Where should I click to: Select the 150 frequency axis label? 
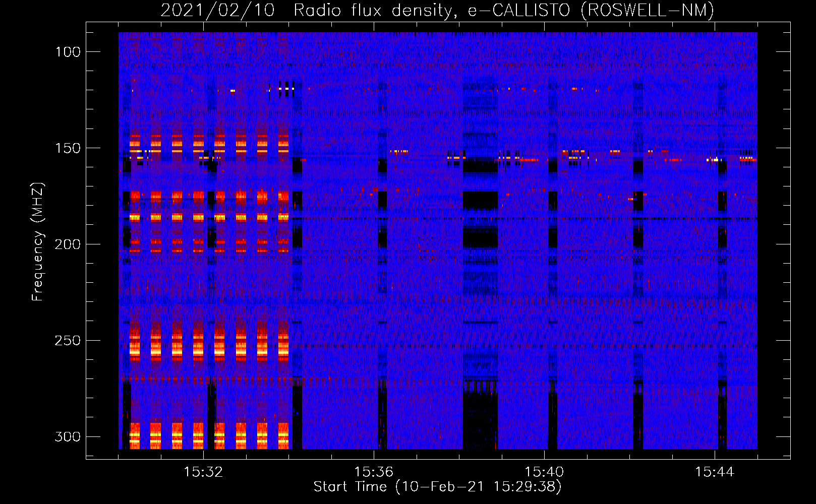click(68, 148)
